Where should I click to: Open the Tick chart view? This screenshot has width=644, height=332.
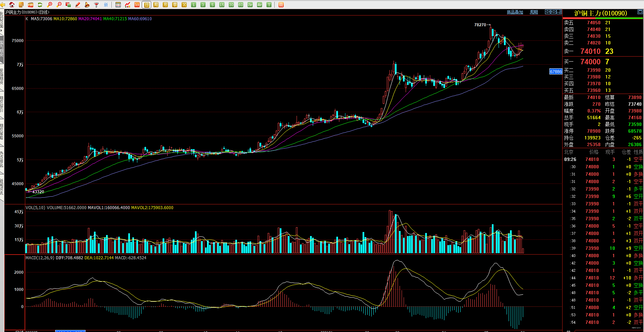point(137,5)
